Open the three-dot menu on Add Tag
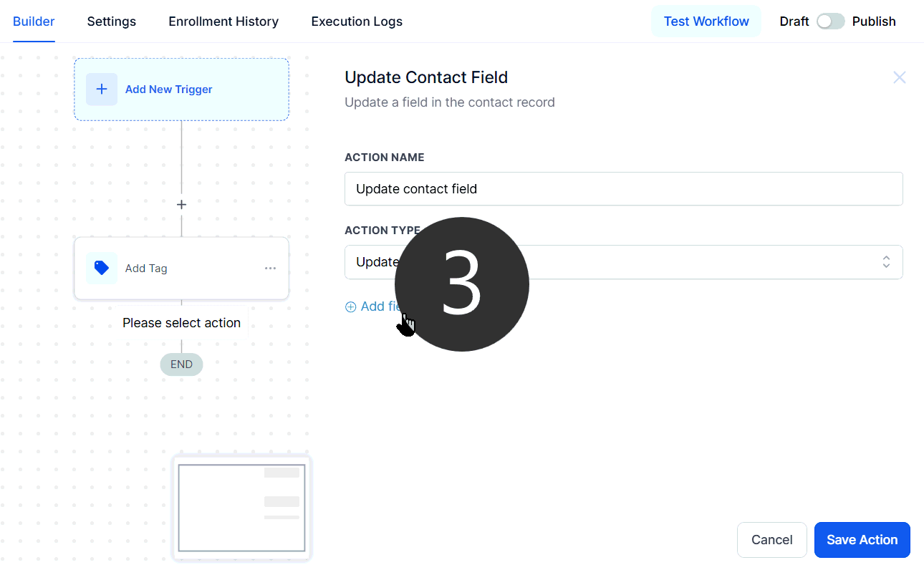Image resolution: width=924 pixels, height=570 pixels. (270, 269)
